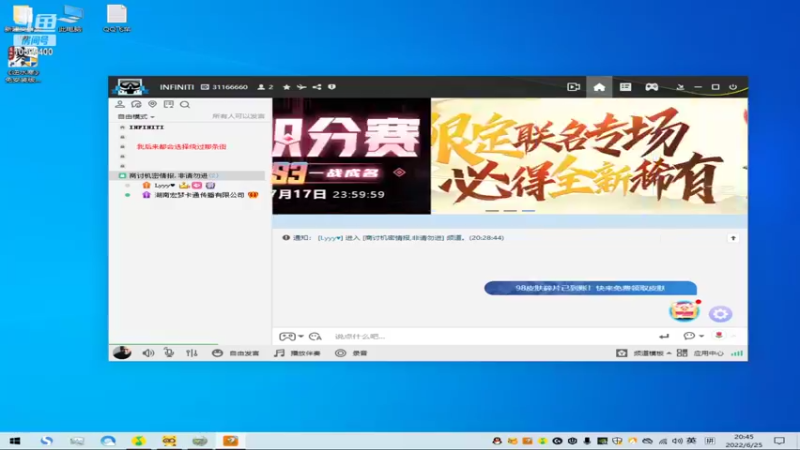Switch to the home tab icon
Screen dimensions: 800x450
599,87
